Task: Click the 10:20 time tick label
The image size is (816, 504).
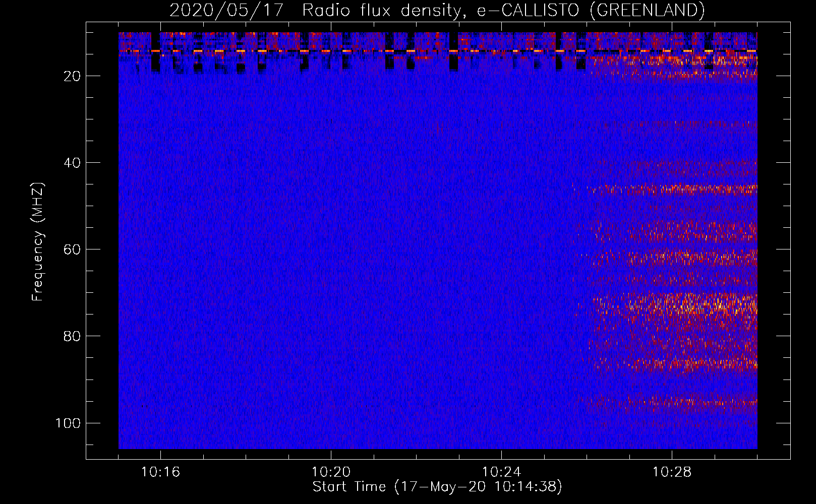Action: tap(331, 472)
